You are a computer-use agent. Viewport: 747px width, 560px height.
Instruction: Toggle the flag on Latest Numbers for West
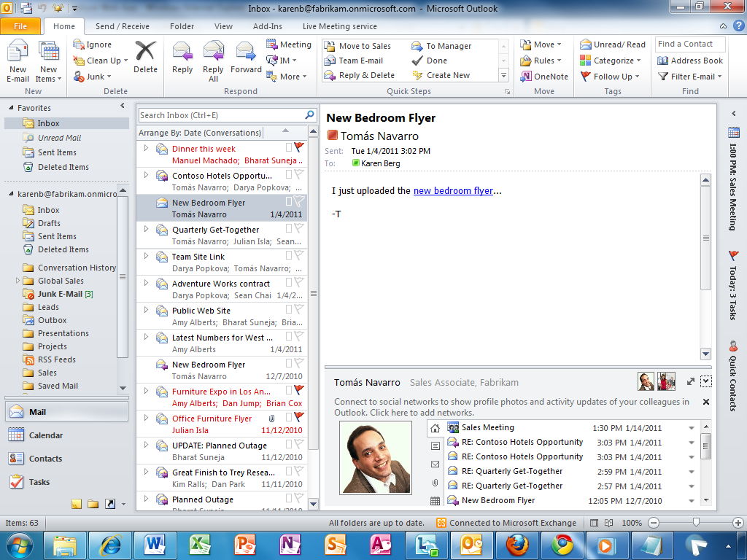coord(298,335)
